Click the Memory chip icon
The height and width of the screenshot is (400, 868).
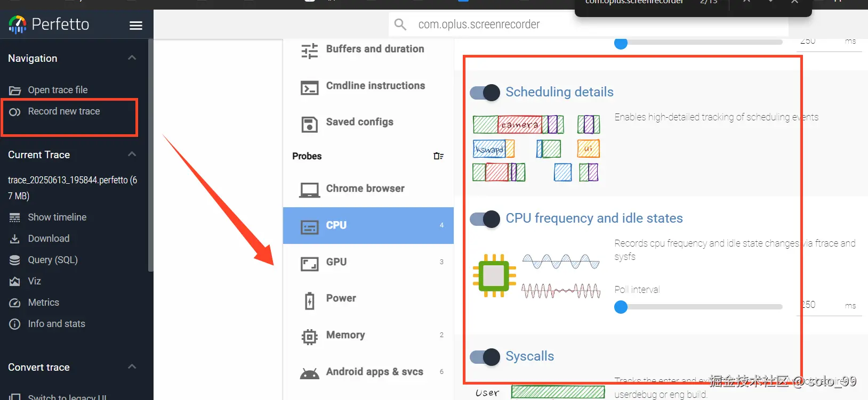tap(309, 337)
